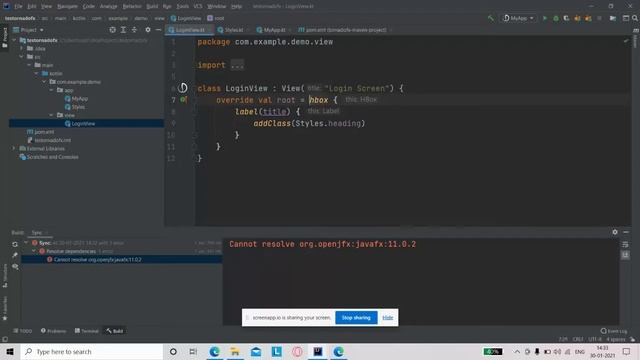This screenshot has width=640, height=360.
Task: Collapse the Resolve dependencies node
Action: [34, 251]
